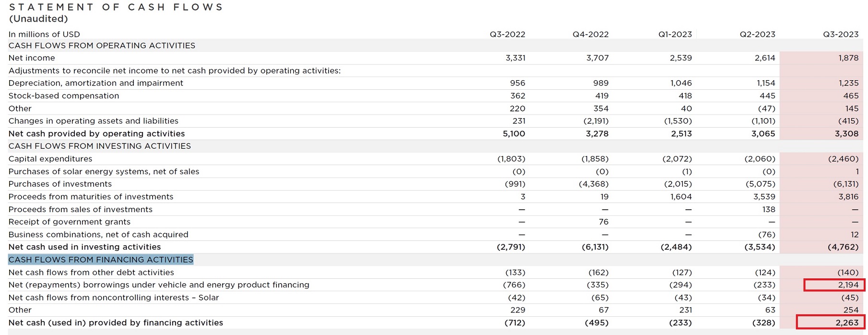Click the highlighted 'Cash Flows from Financing Activities' heading

click(x=101, y=260)
